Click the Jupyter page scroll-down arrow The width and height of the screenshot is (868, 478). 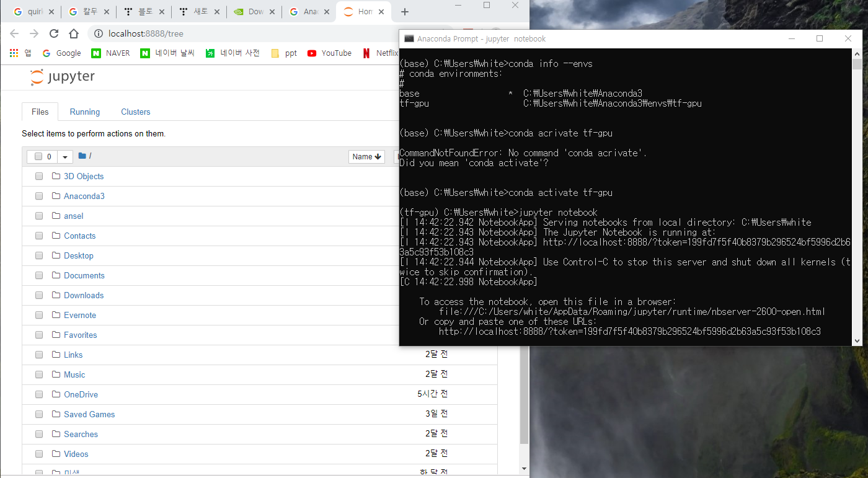point(525,469)
